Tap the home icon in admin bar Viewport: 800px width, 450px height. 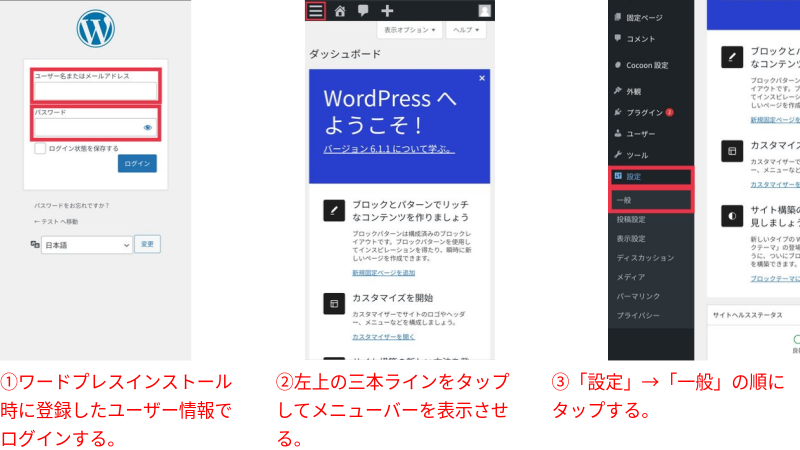(x=340, y=11)
